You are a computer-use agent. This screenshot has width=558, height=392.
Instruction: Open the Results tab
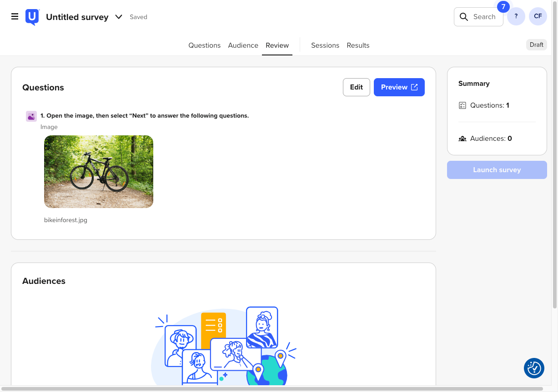point(358,45)
